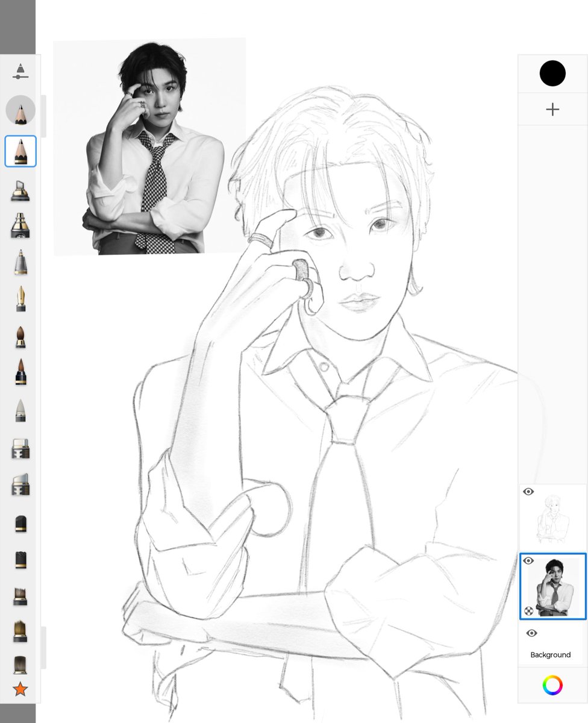Select the brush pen with black barrel

pos(20,372)
